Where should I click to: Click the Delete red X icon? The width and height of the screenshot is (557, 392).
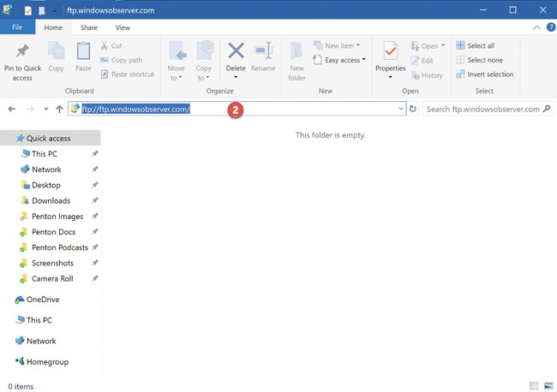pos(236,50)
